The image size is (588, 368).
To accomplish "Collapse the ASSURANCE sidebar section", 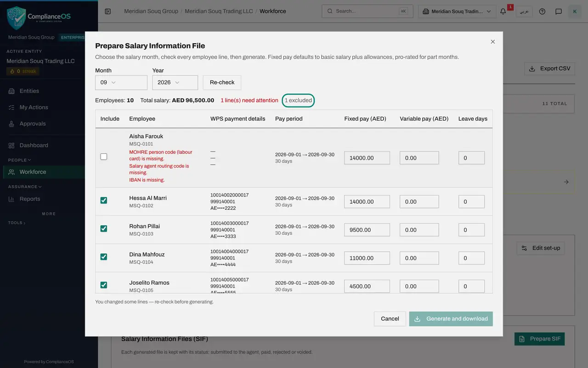I will (x=25, y=187).
